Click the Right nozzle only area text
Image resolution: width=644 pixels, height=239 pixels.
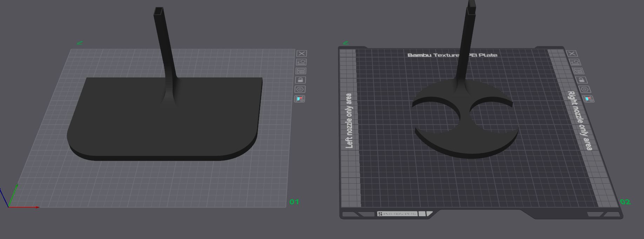coord(580,121)
